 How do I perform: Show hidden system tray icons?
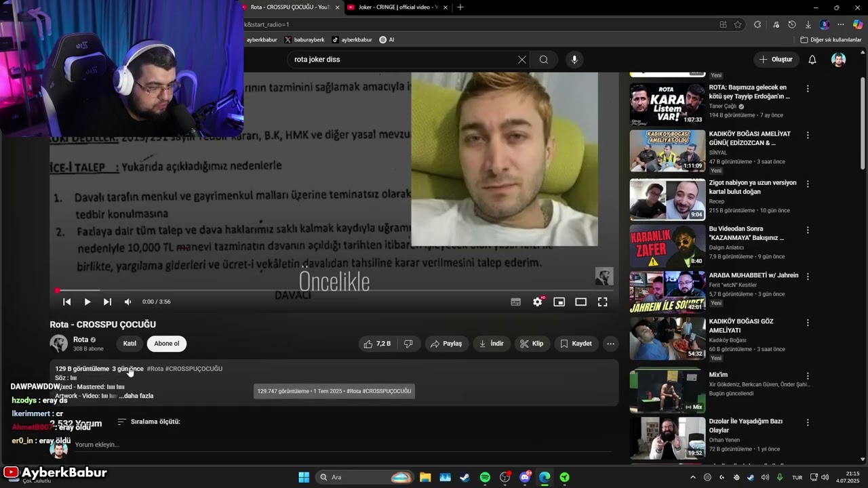click(692, 477)
